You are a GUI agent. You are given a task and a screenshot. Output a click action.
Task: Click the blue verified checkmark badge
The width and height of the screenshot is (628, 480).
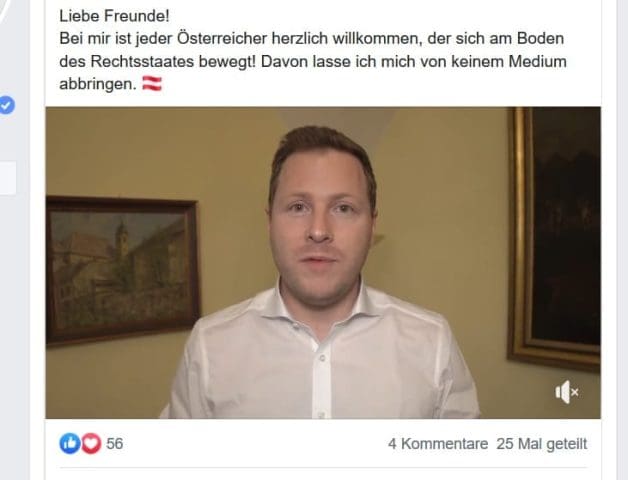click(6, 105)
